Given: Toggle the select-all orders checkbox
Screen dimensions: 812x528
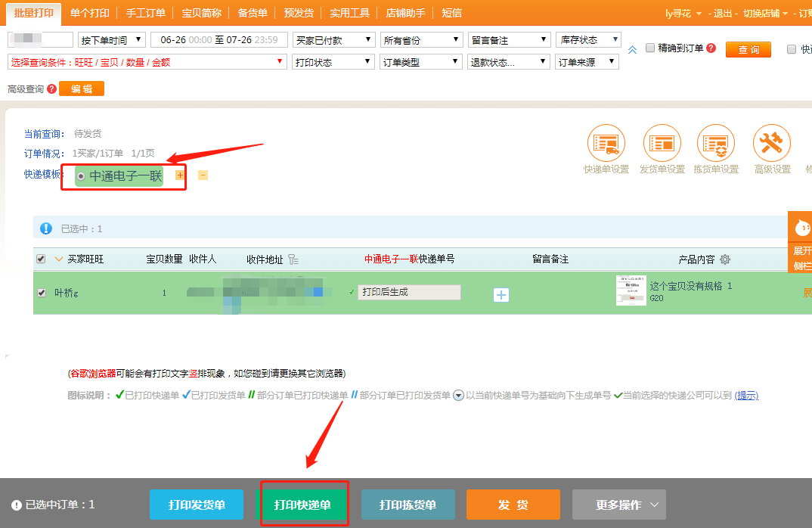Looking at the screenshot, I should [x=41, y=259].
